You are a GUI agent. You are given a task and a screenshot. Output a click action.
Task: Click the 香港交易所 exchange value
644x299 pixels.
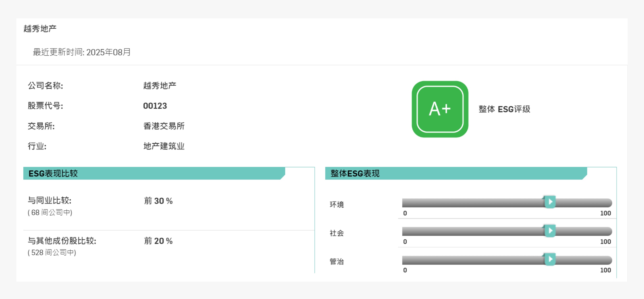pyautogui.click(x=164, y=126)
